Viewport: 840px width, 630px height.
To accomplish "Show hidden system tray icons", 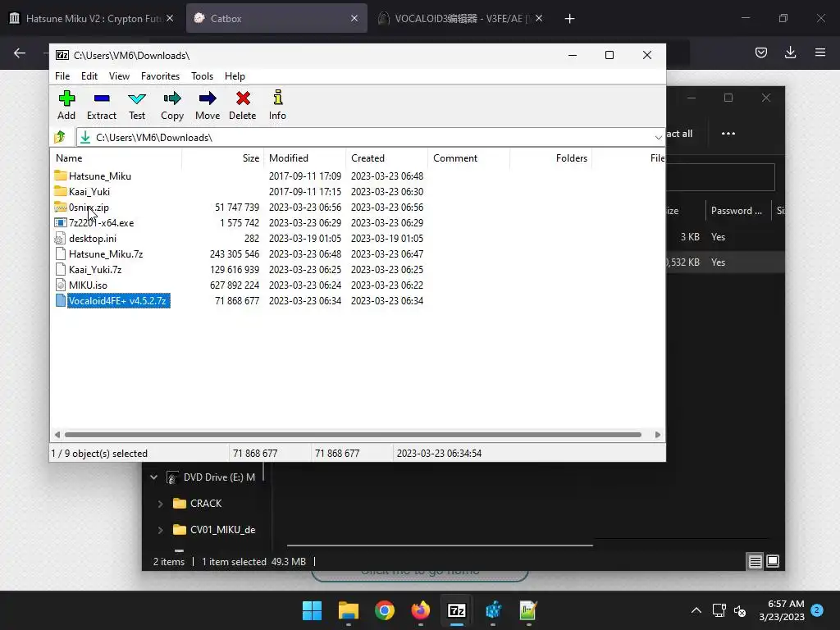I will [x=696, y=610].
